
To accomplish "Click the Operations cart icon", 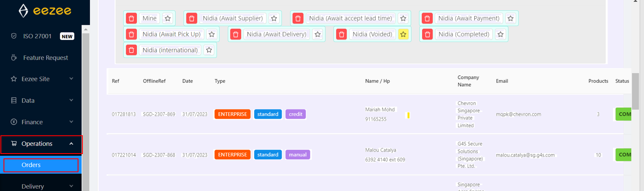I will tap(14, 144).
